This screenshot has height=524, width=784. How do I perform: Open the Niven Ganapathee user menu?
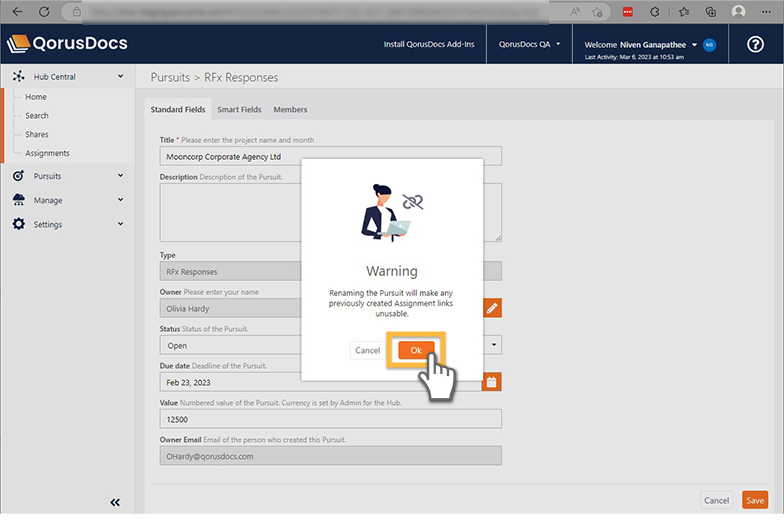[640, 44]
